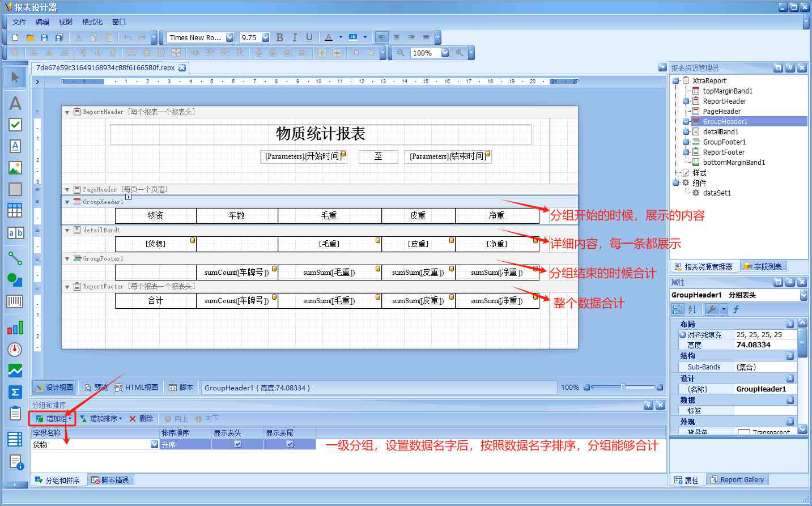Pick the Line control tool
Image resolution: width=812 pixels, height=506 pixels.
pyautogui.click(x=15, y=258)
